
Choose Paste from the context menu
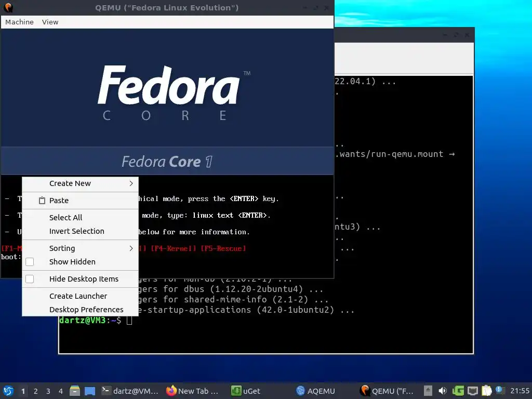click(80, 201)
